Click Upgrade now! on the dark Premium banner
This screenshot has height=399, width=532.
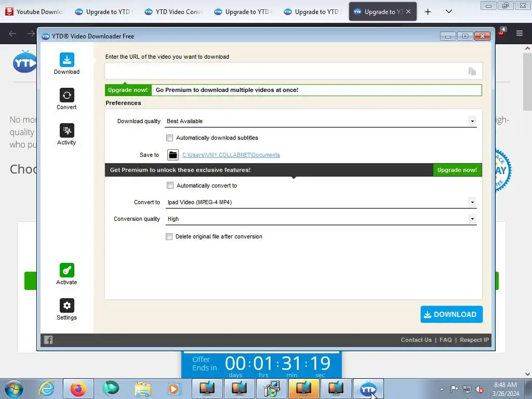(x=457, y=170)
